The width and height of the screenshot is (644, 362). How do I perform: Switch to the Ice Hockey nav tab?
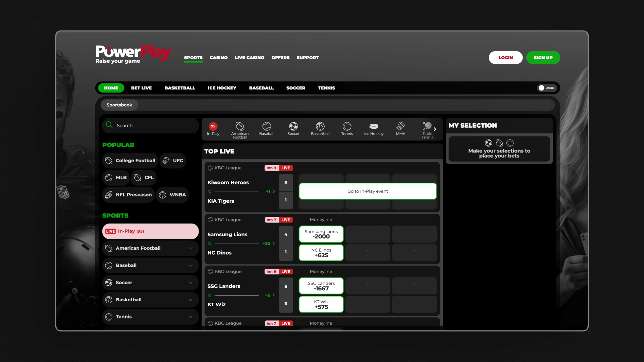(222, 88)
